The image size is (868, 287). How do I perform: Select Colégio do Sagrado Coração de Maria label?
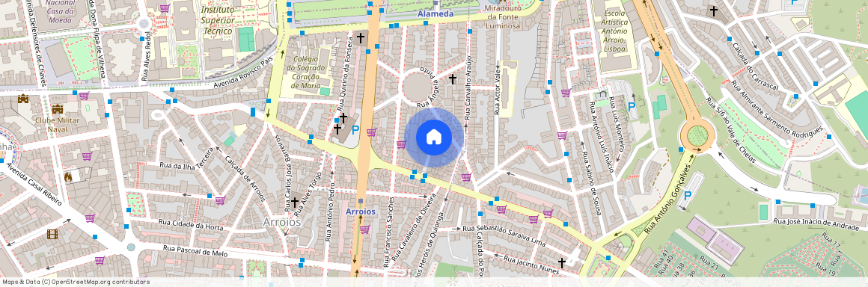coord(305,72)
